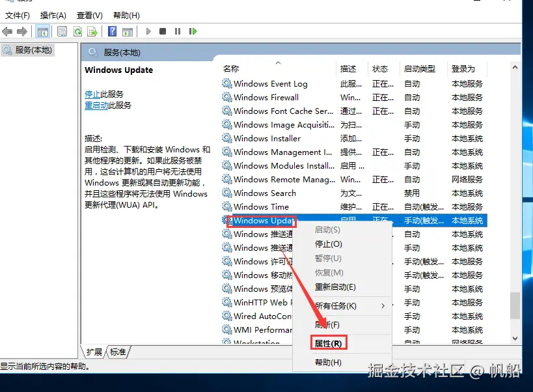Click the Forward arrow toolbar icon
This screenshot has width=533, height=392.
(22, 32)
